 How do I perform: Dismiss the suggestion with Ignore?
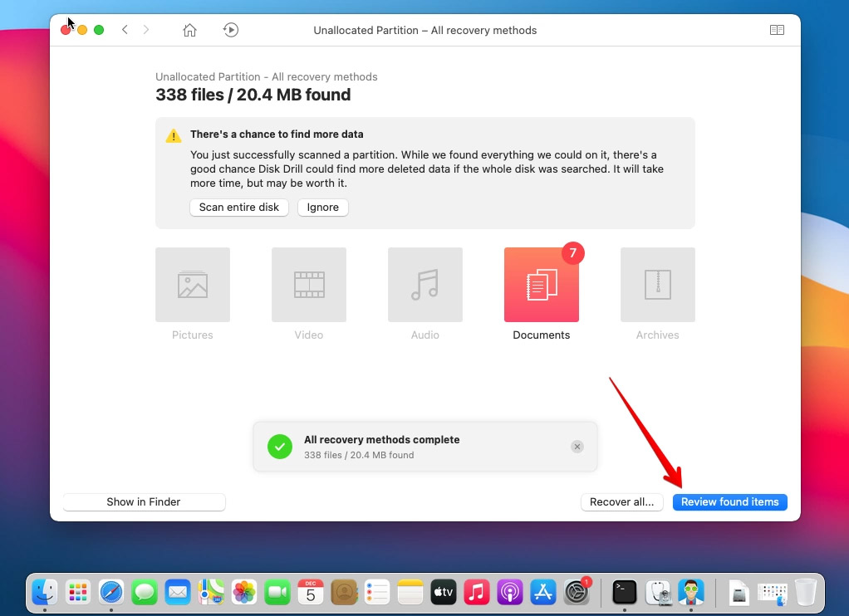[322, 208]
